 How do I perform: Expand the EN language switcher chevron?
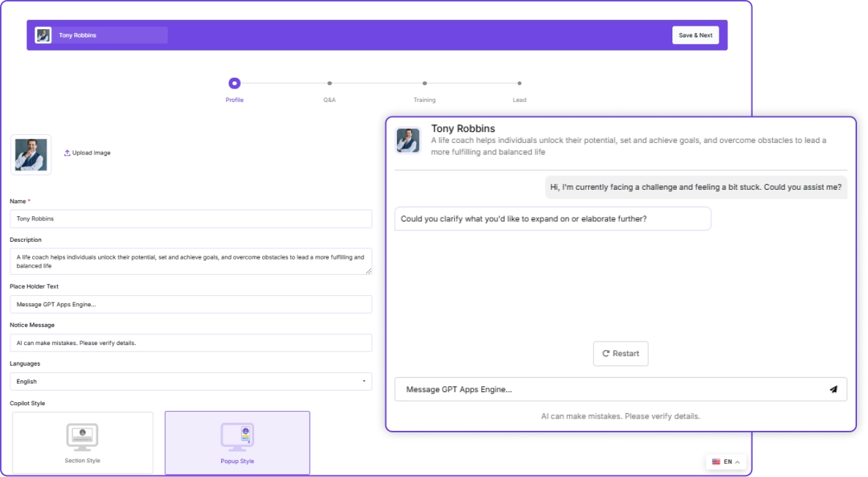tap(737, 462)
